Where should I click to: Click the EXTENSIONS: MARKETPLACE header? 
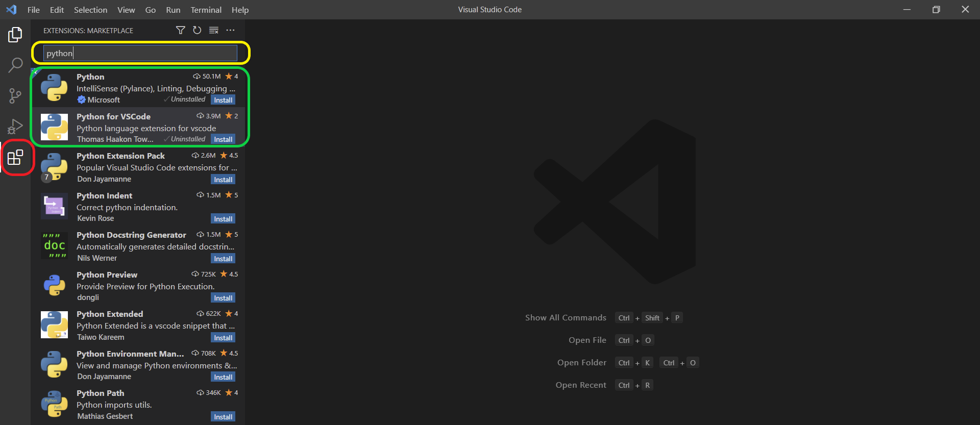pyautogui.click(x=88, y=31)
